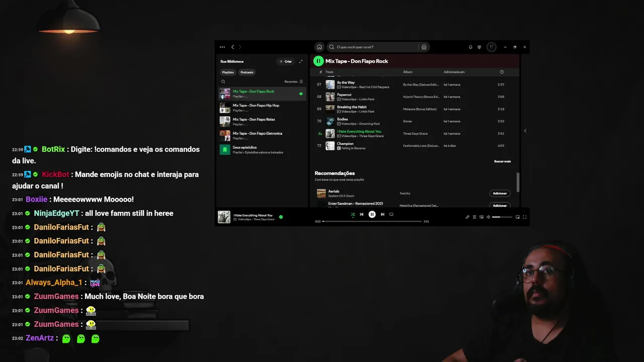Open the Browse icon beside the search bar
Screen dimensions: 644x362
(424, 47)
